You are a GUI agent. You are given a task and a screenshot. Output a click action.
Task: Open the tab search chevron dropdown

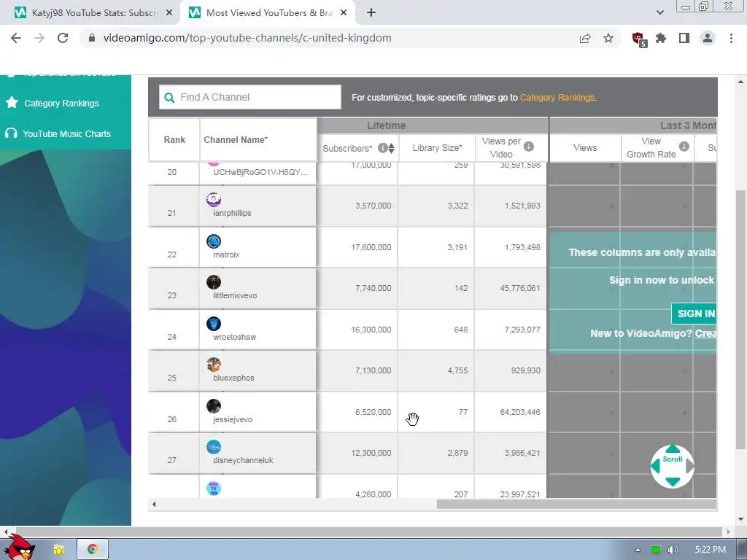point(659,12)
